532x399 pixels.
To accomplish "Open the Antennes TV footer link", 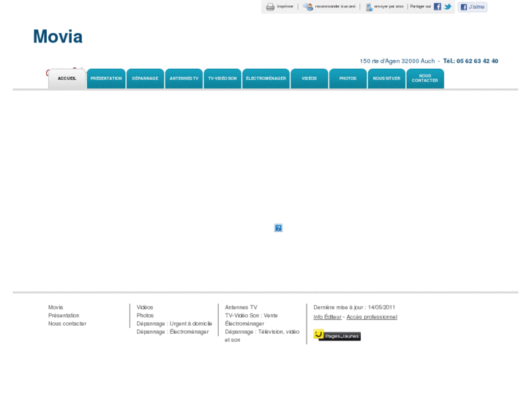I will [241, 307].
